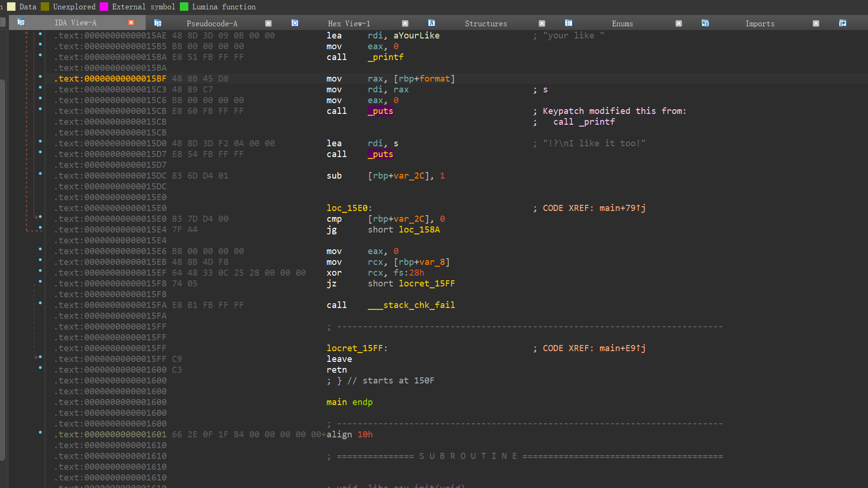Open the Structures tab

[x=486, y=23]
